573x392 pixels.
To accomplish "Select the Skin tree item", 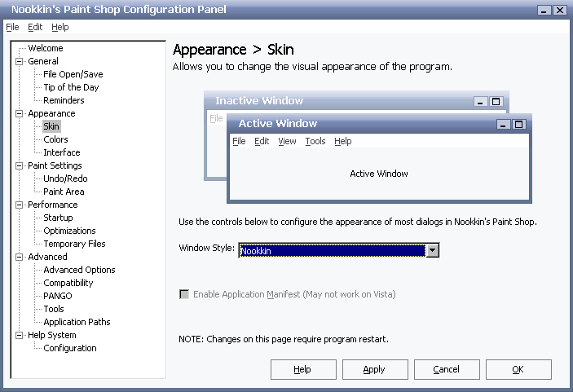I will coord(51,126).
